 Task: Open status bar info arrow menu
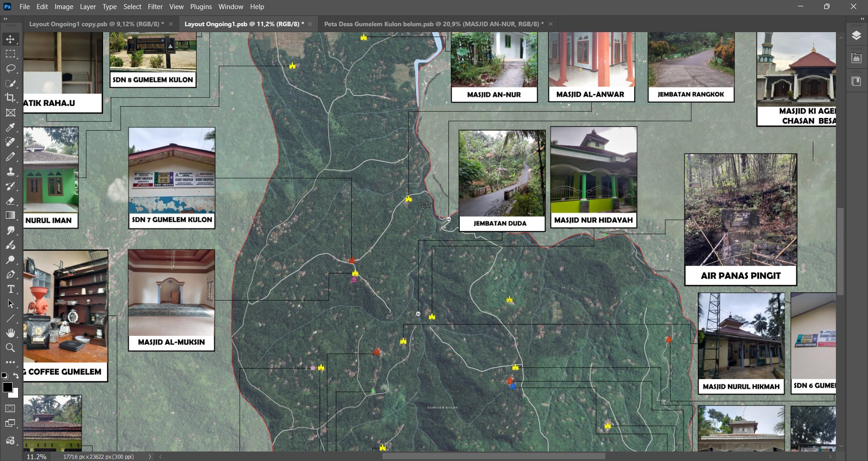click(x=150, y=456)
